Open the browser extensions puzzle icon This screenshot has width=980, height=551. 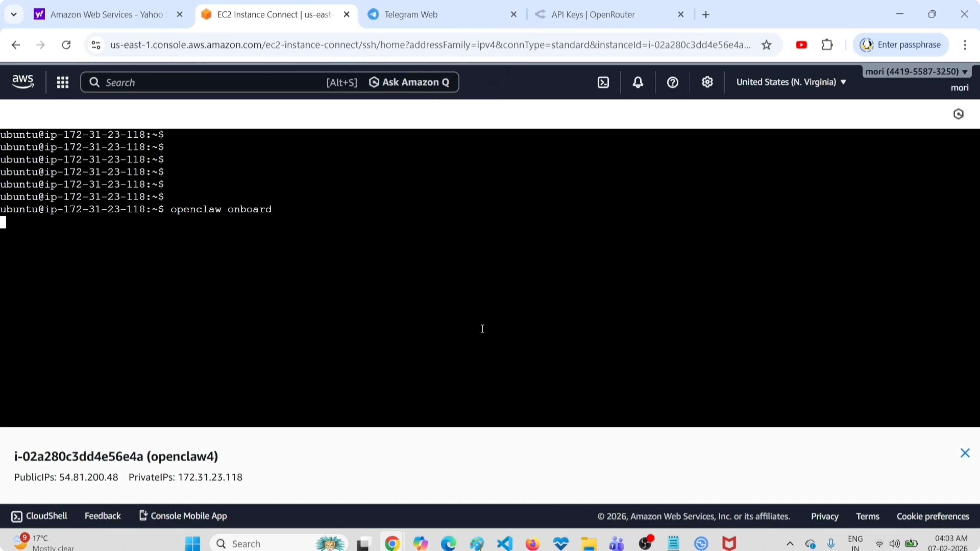tap(827, 44)
